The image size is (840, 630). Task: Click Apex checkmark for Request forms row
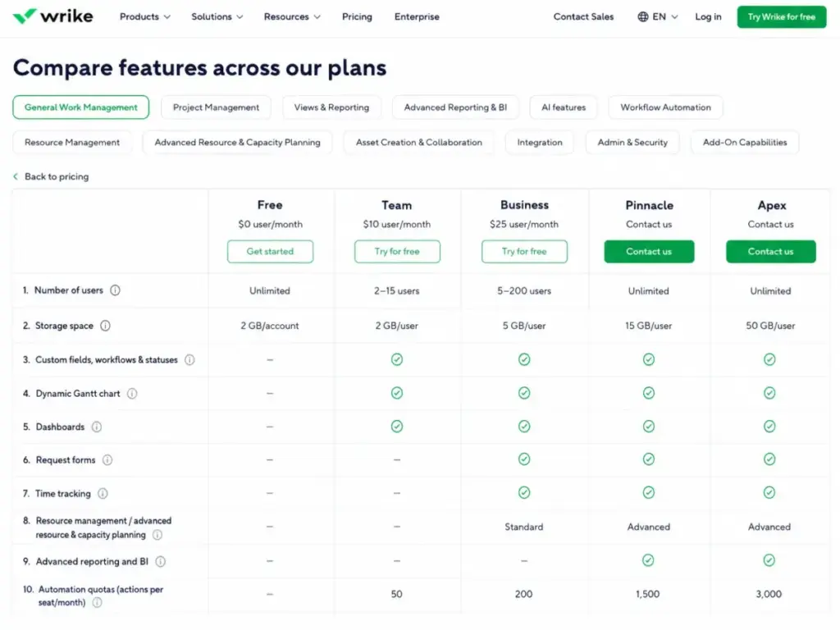pyautogui.click(x=769, y=459)
